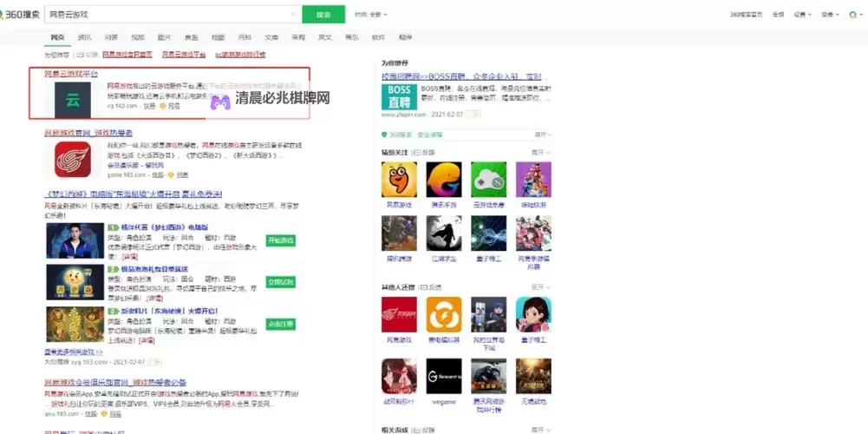
Task: Open the 网易游戏 orange mascot icon in 猜您关注
Action: (399, 179)
